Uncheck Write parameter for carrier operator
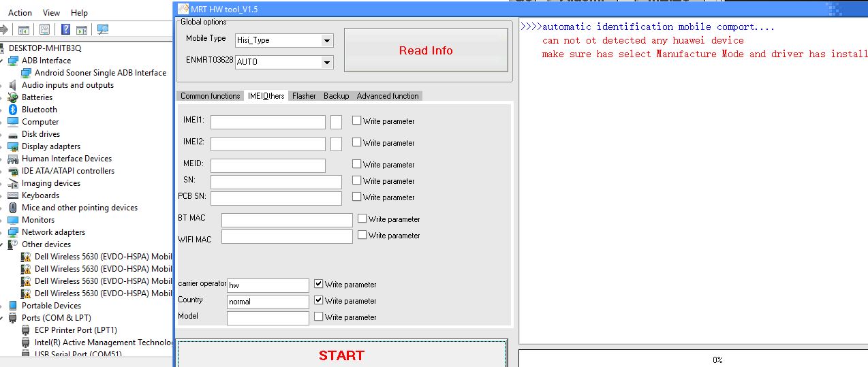The width and height of the screenshot is (868, 367). (x=318, y=284)
